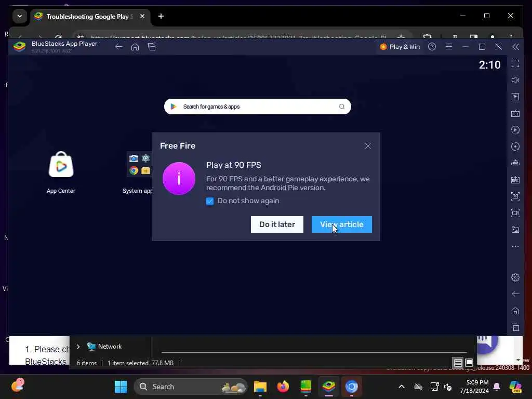Screen dimensions: 532x399
Task: Take a screenshot with camera icon
Action: tap(515, 196)
